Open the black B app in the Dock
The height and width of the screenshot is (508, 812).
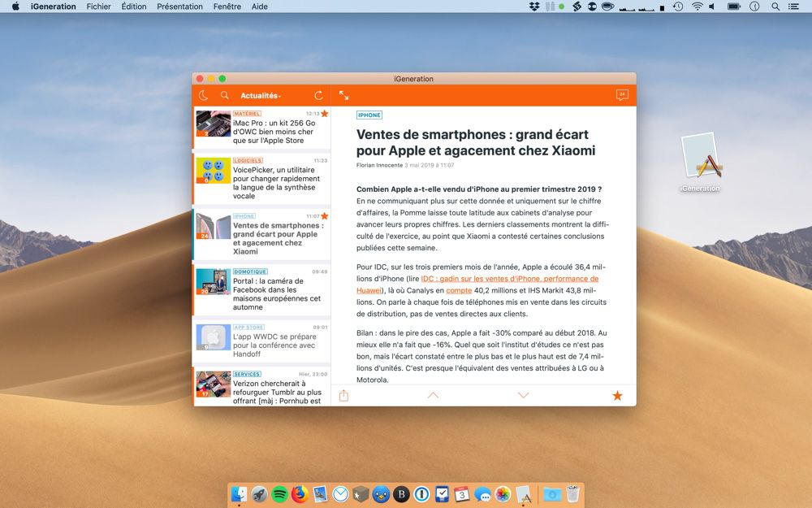[x=401, y=494]
